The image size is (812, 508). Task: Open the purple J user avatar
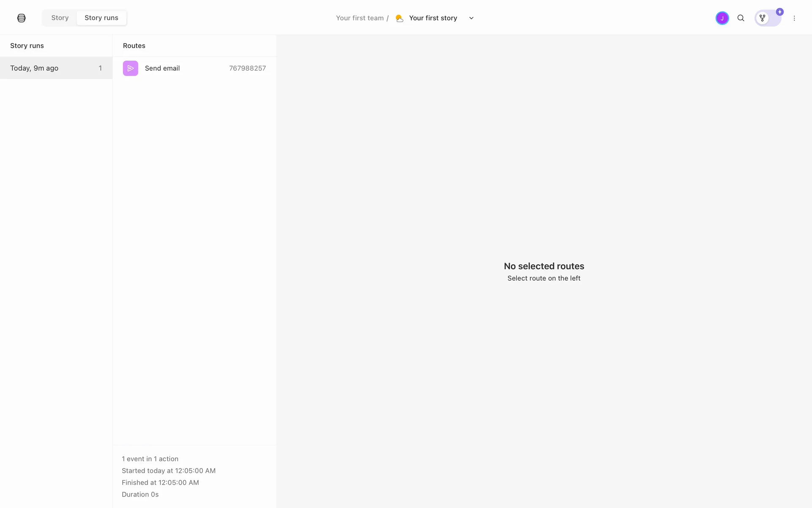pyautogui.click(x=722, y=18)
